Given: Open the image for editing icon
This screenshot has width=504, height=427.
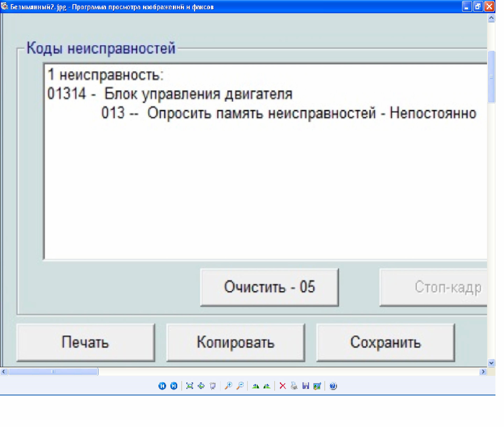Looking at the screenshot, I should [317, 386].
